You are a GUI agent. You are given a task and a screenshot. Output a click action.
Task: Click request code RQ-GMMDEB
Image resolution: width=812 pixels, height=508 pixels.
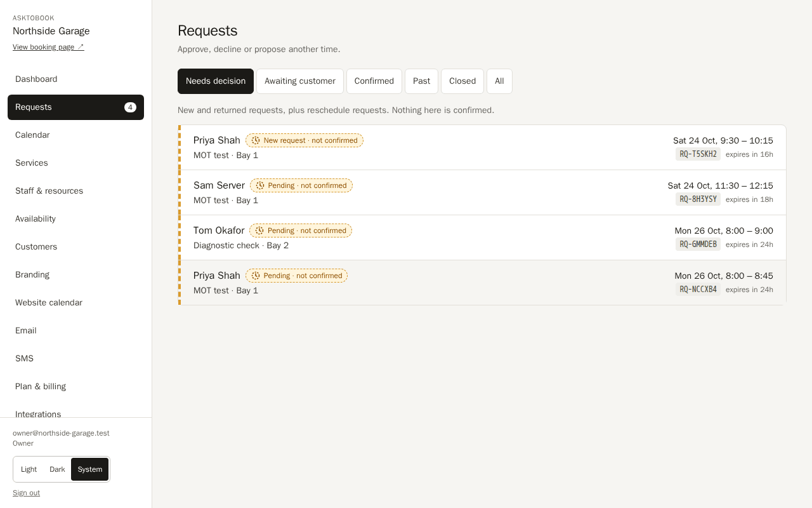pyautogui.click(x=698, y=244)
